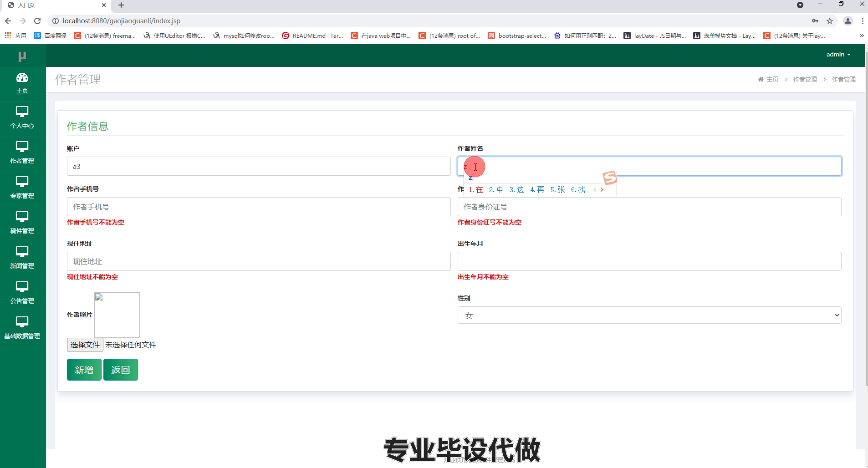The image size is (868, 468).
Task: Focus the 账户 input containing a3
Action: click(x=259, y=166)
